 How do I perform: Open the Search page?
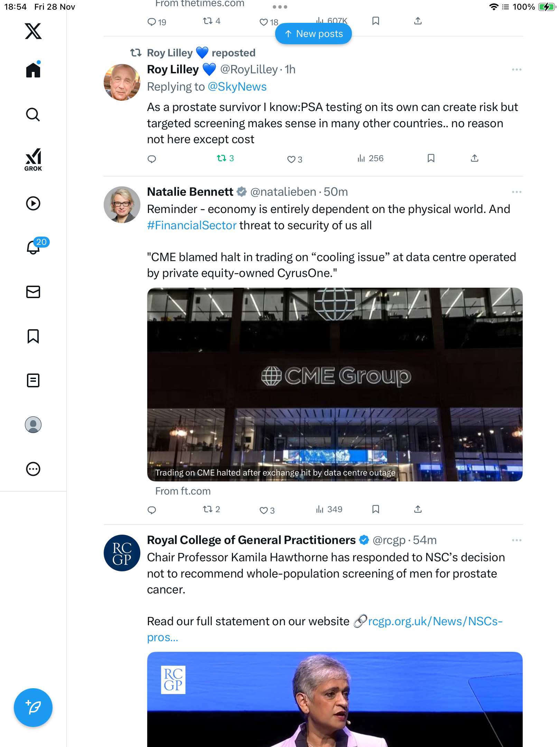click(33, 115)
